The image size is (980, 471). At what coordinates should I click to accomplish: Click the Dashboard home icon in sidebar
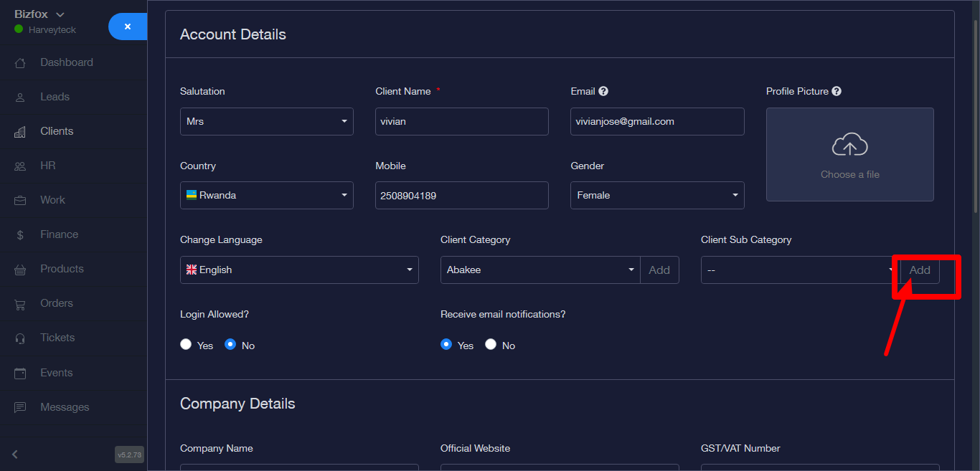coord(20,63)
